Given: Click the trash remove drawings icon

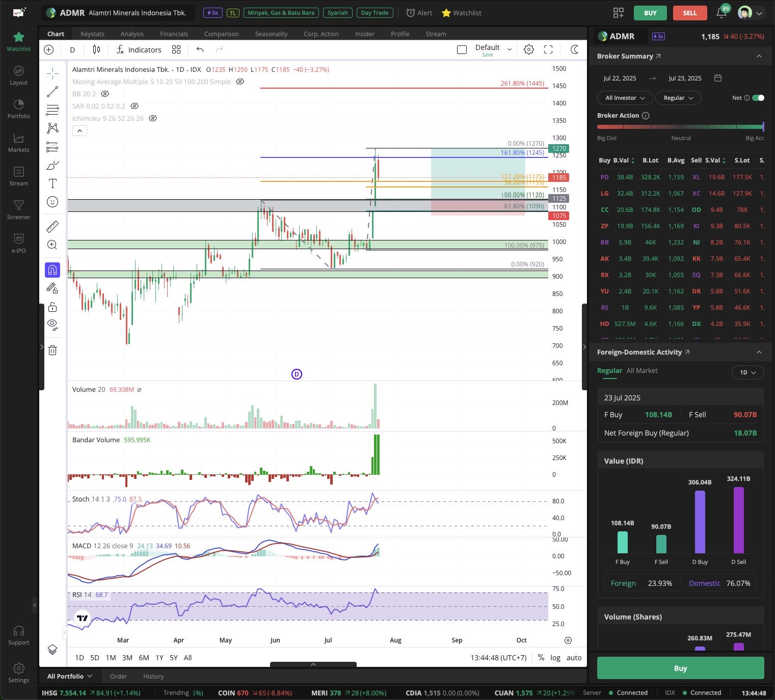Looking at the screenshot, I should [52, 350].
